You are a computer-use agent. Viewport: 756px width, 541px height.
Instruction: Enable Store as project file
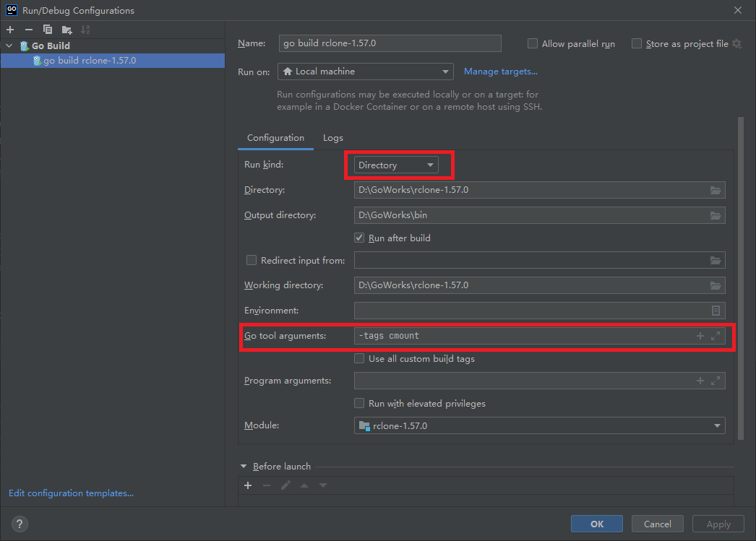point(637,44)
